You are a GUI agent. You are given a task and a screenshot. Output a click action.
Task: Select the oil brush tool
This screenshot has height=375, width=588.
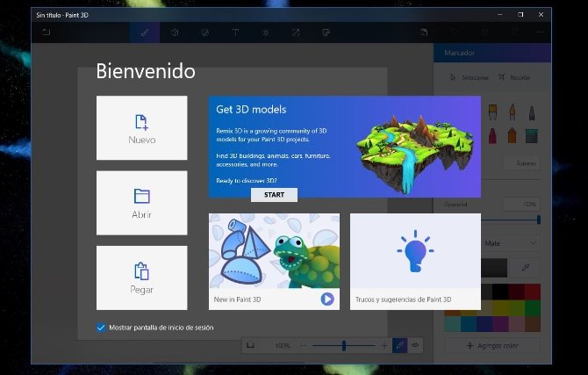coord(492,112)
